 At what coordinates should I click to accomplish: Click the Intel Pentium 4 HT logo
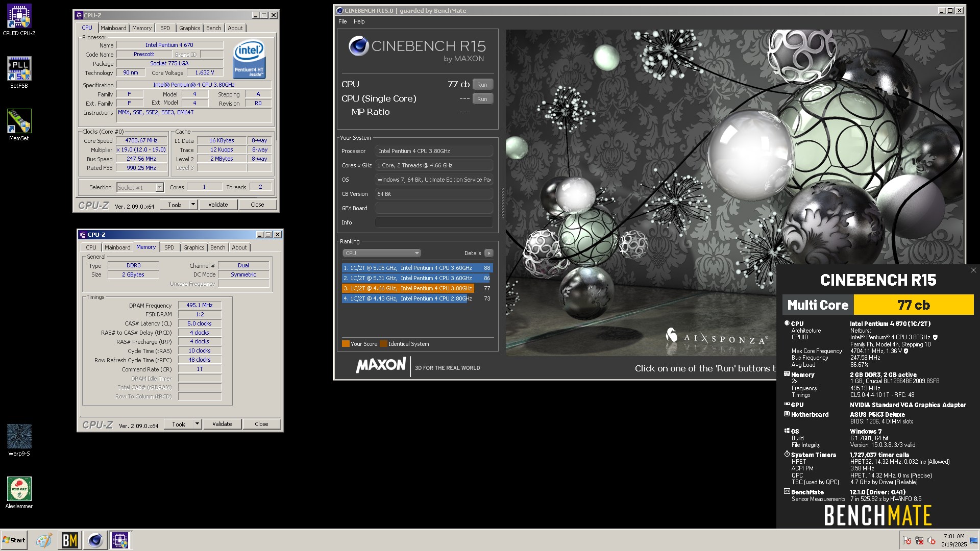(249, 60)
